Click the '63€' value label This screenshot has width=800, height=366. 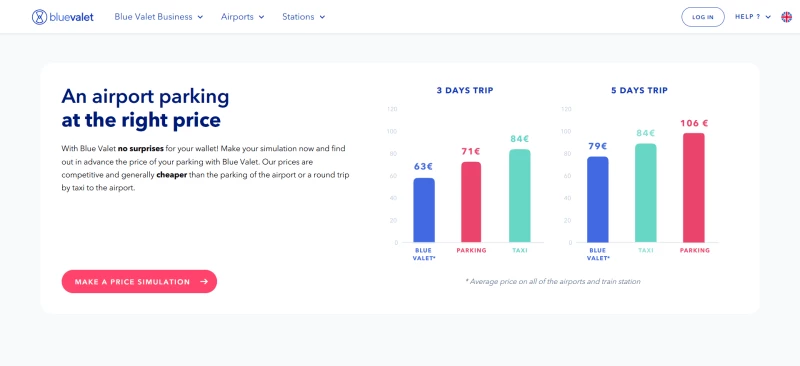[423, 166]
